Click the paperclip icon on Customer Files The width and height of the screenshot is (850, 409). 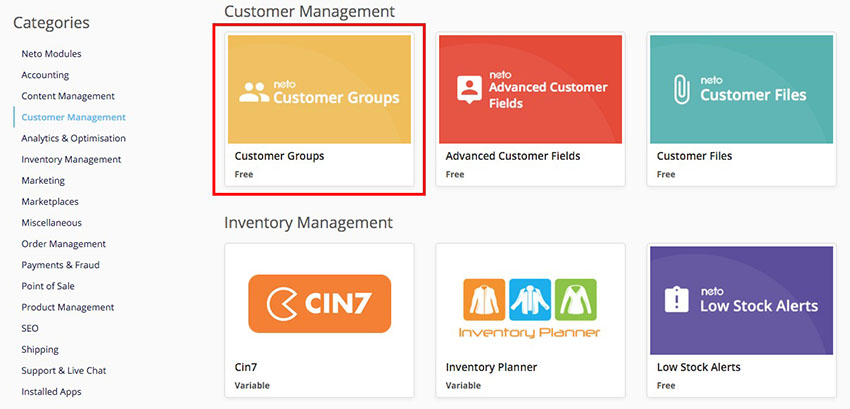(x=681, y=90)
